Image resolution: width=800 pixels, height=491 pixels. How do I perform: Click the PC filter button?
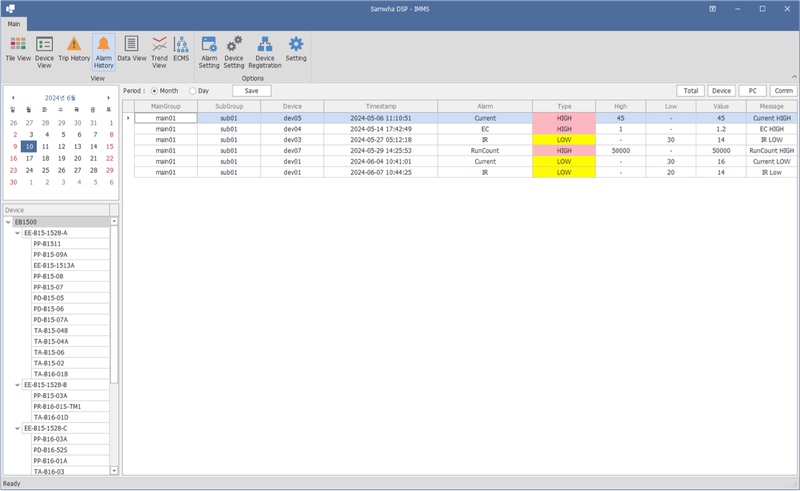[753, 91]
